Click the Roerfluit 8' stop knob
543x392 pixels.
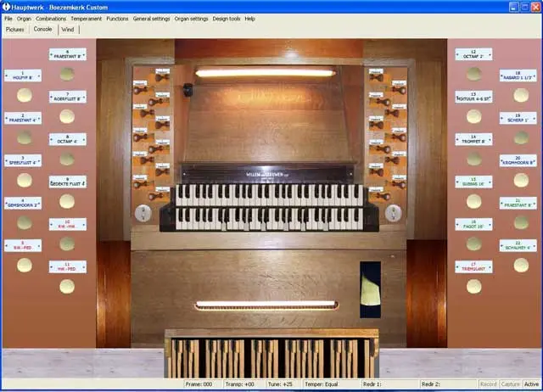(x=67, y=116)
